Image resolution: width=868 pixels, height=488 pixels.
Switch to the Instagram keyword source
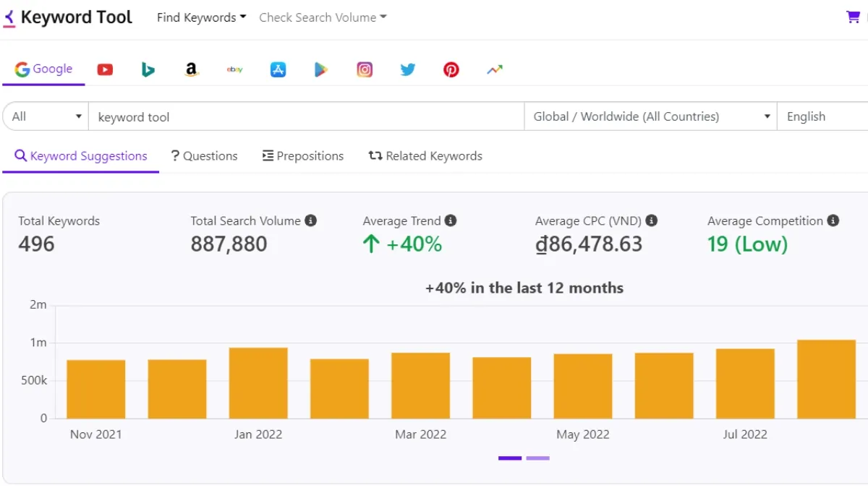point(365,69)
